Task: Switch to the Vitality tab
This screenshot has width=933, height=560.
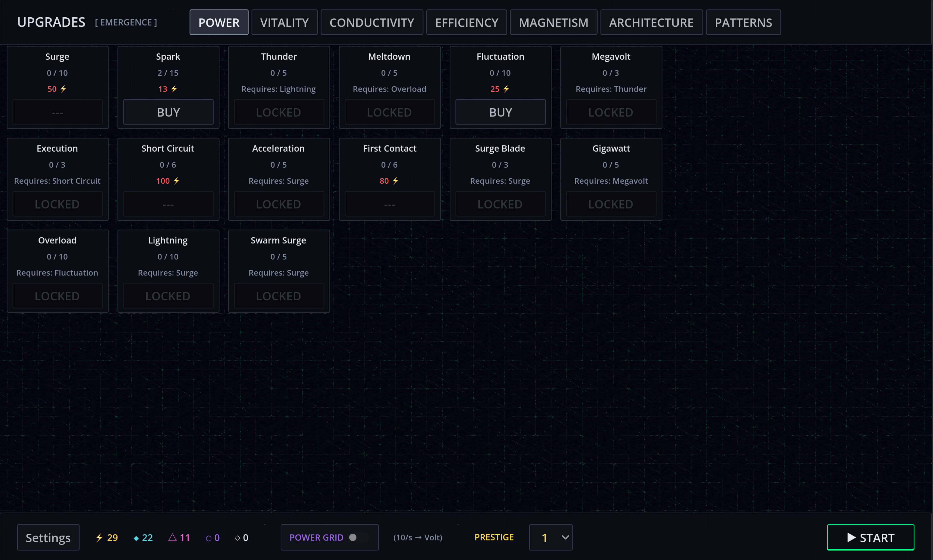Action: [284, 23]
